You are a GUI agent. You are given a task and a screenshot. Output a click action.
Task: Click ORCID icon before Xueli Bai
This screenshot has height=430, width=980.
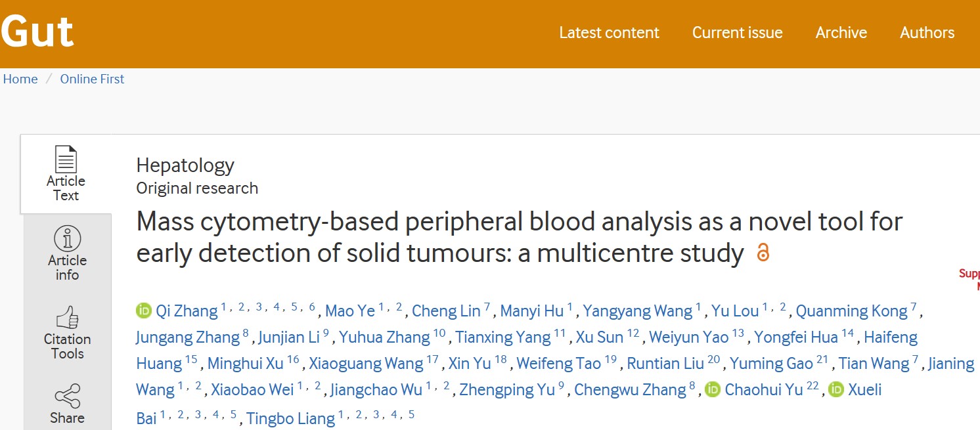pyautogui.click(x=835, y=389)
